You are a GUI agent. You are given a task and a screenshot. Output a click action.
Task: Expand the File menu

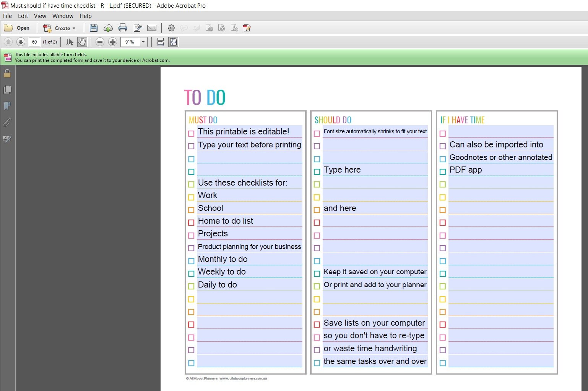point(7,16)
